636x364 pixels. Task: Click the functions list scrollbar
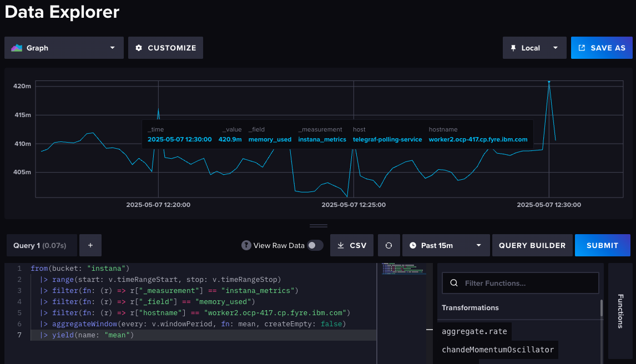point(602,308)
